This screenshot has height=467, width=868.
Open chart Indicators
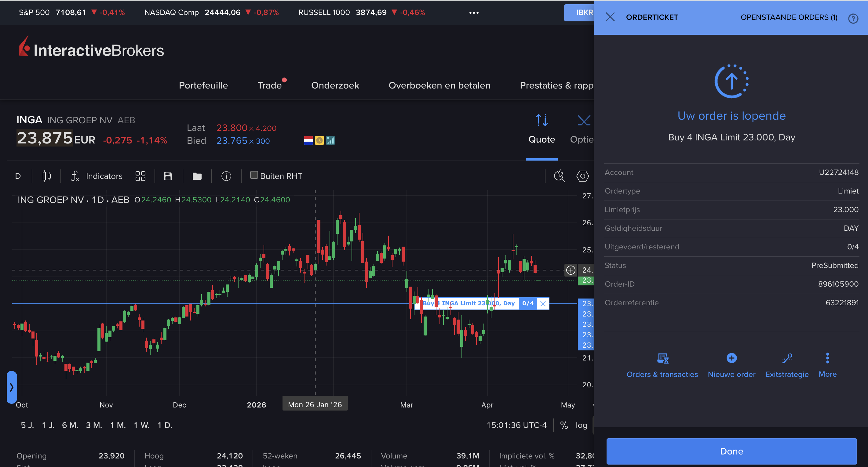coord(97,176)
